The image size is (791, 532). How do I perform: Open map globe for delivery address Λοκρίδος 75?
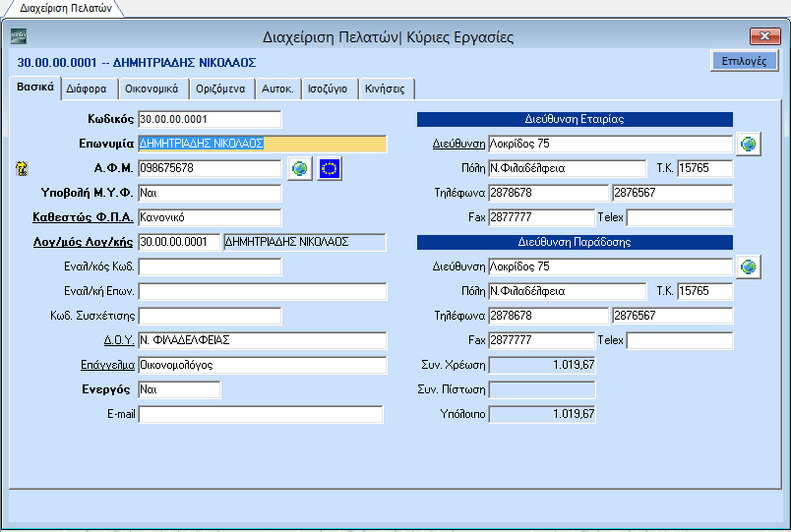pyautogui.click(x=749, y=267)
